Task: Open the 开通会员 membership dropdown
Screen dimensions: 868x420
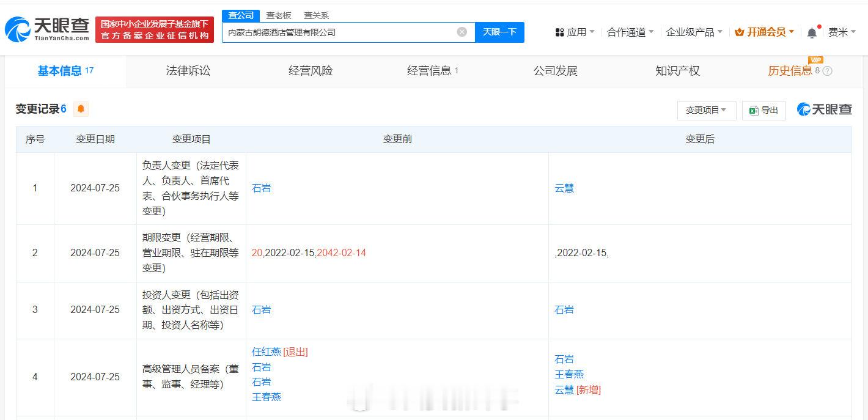Action: click(x=765, y=32)
